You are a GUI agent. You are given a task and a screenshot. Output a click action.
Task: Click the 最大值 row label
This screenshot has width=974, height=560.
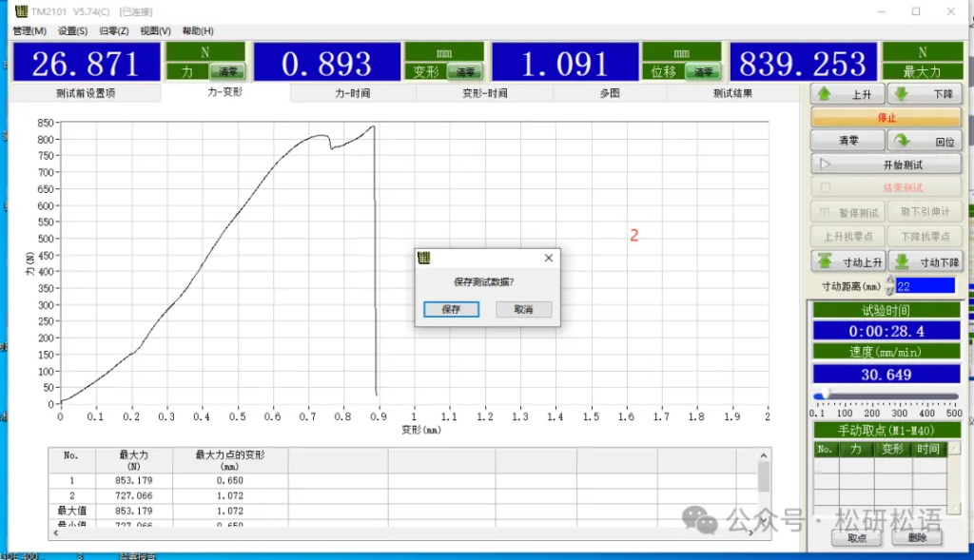72,511
